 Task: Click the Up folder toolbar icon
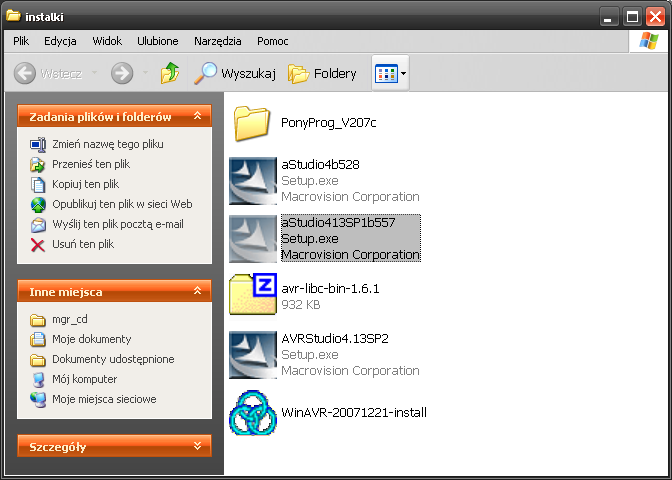pos(170,73)
